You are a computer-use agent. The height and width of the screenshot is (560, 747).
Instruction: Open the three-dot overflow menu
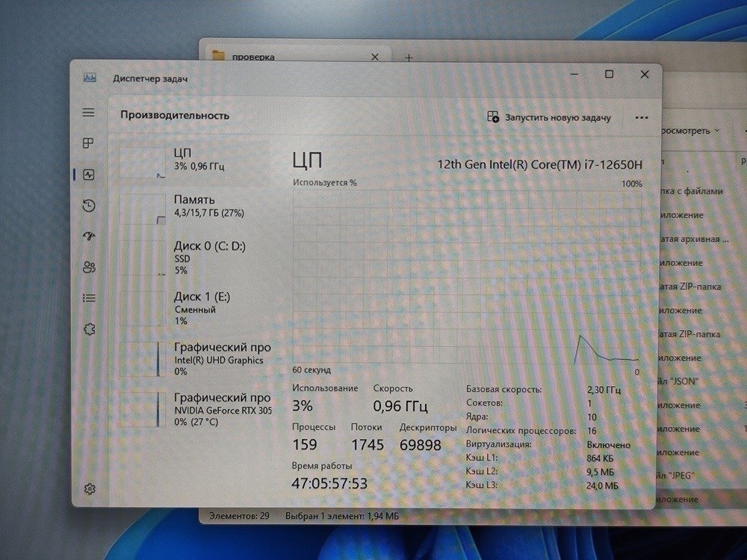(640, 117)
